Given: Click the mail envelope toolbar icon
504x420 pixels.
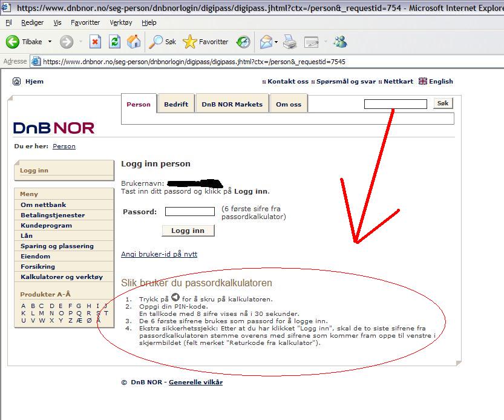Looking at the screenshot, I should (266, 42).
